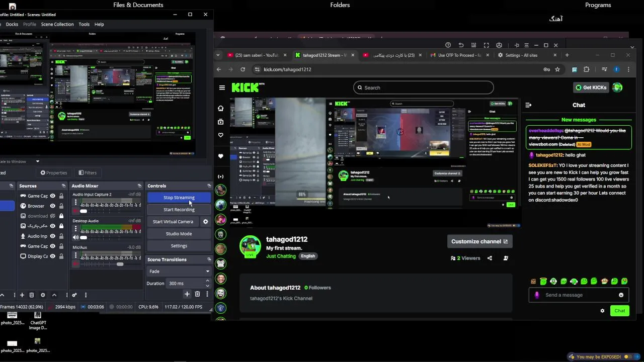644x362 pixels.
Task: Open Chrome three-dot main menu
Action: tap(628, 69)
